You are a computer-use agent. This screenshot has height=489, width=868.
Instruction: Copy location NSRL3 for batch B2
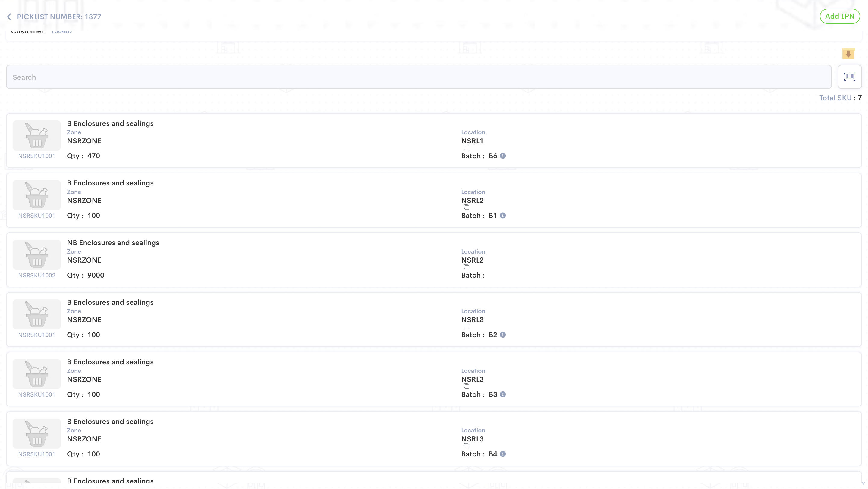click(x=466, y=326)
